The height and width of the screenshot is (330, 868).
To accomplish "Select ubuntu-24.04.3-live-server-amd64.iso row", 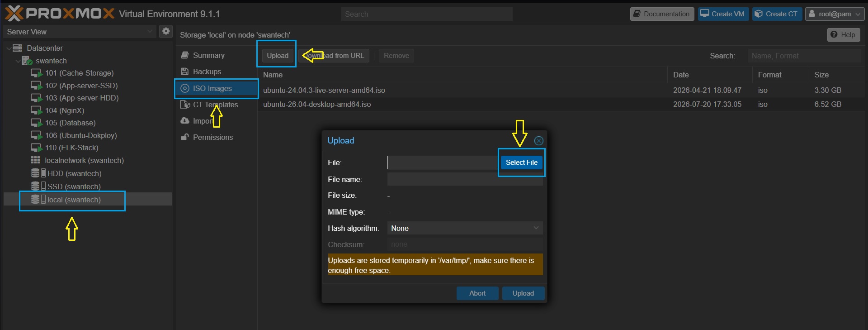I will [x=561, y=90].
